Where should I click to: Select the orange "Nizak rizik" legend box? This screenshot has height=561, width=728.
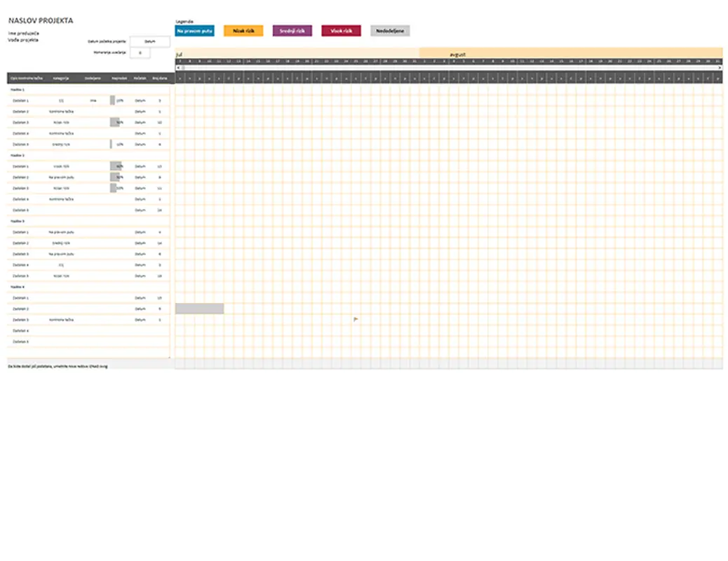(x=243, y=31)
